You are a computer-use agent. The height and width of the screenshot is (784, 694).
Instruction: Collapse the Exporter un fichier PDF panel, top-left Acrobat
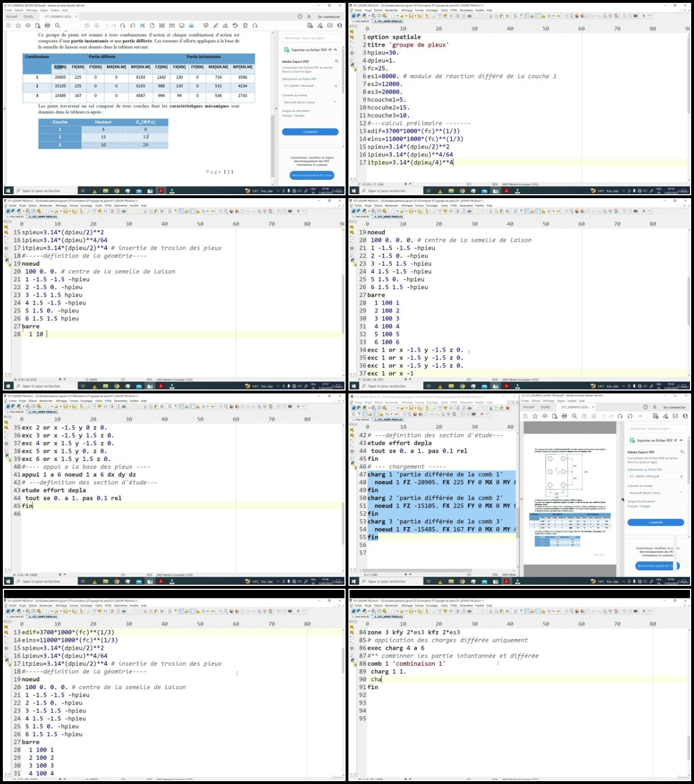[335, 50]
